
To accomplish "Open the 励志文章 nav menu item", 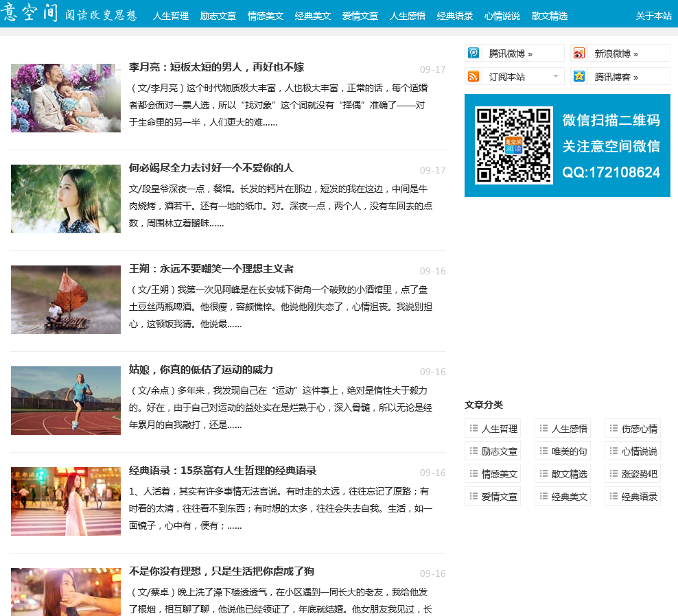I will click(218, 16).
